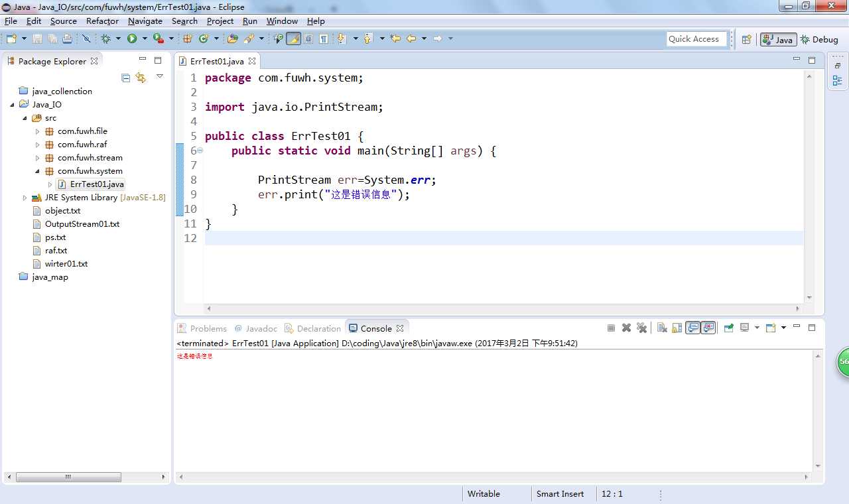The image size is (849, 504).
Task: Run program with the green play icon
Action: 132,38
